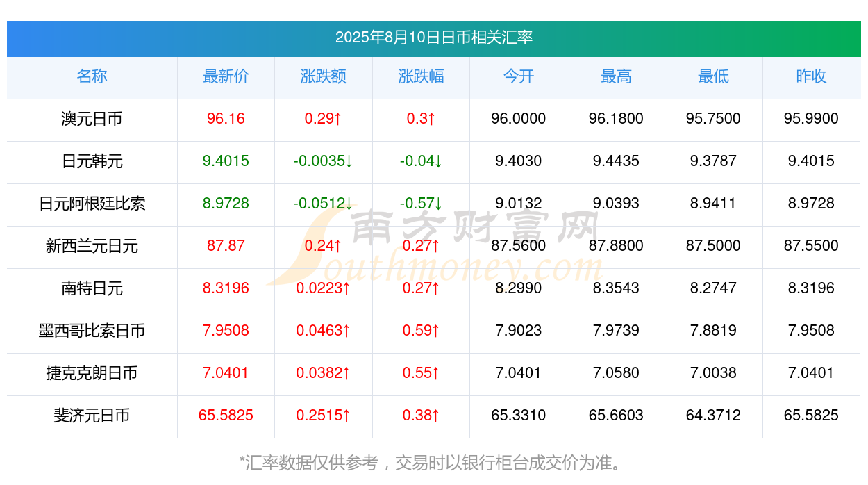Click the previous close 95.9900
The width and height of the screenshot is (868, 485).
point(811,119)
